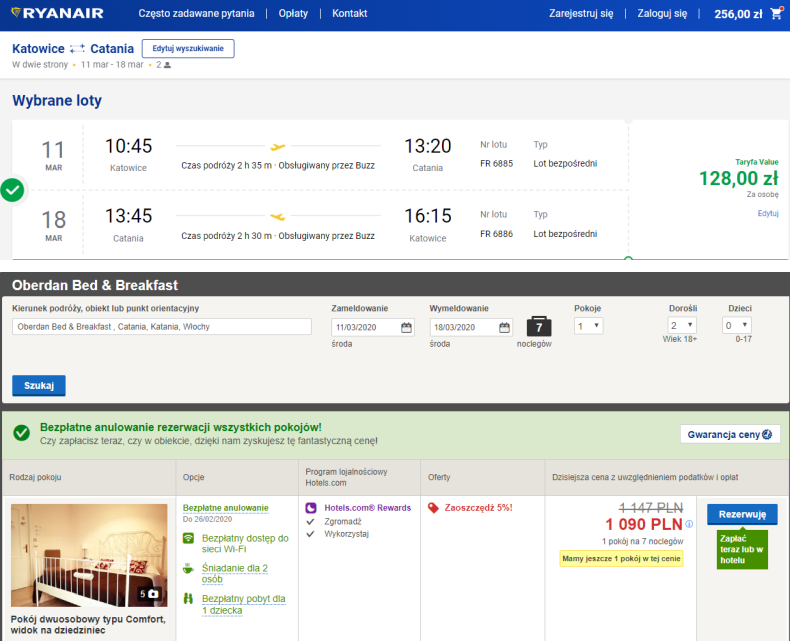Open the Comfort double room photo thumbnail
The image size is (790, 641).
[x=89, y=555]
